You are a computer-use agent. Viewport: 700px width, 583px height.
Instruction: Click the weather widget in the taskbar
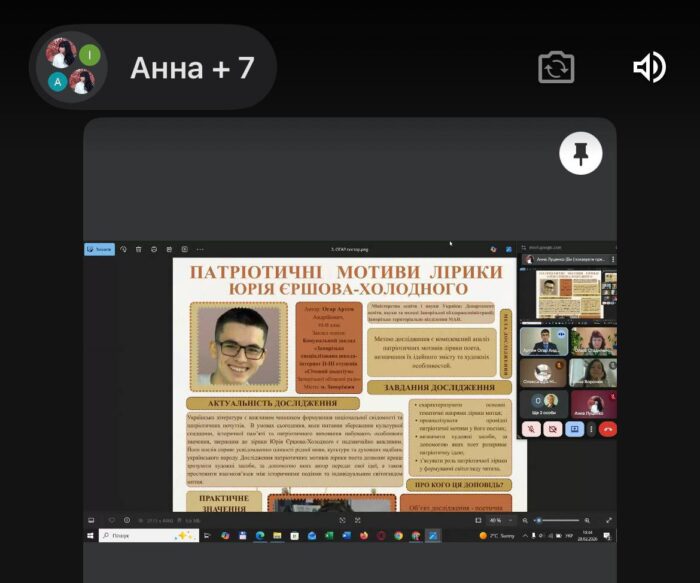pyautogui.click(x=494, y=536)
